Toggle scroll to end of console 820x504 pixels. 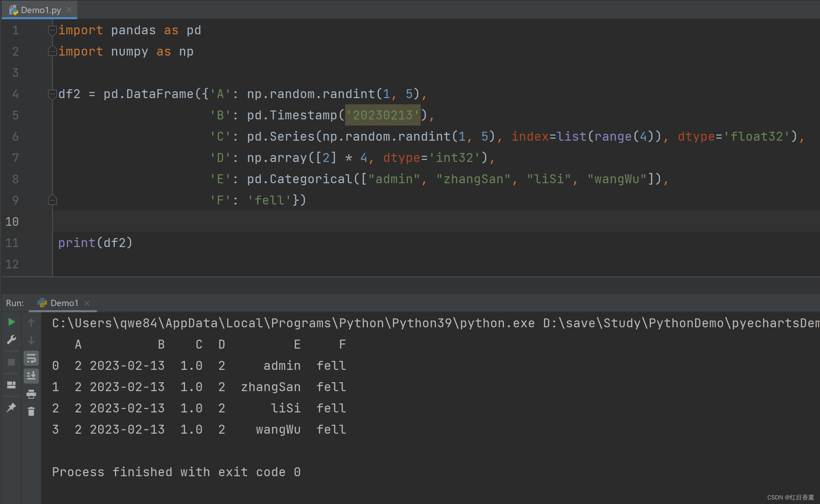pyautogui.click(x=31, y=376)
